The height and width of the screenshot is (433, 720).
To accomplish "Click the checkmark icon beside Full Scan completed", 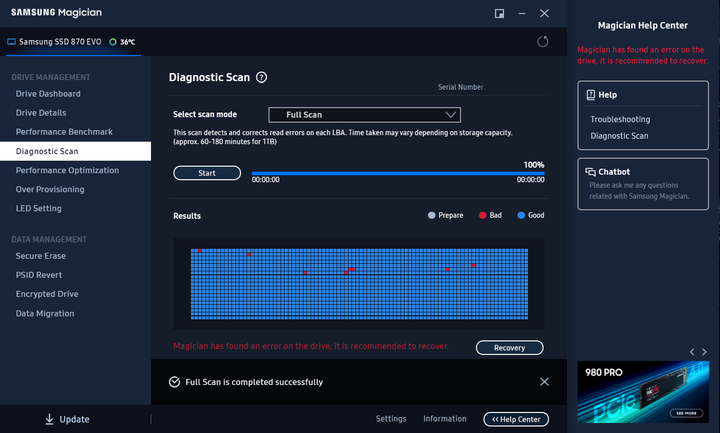I will (174, 382).
